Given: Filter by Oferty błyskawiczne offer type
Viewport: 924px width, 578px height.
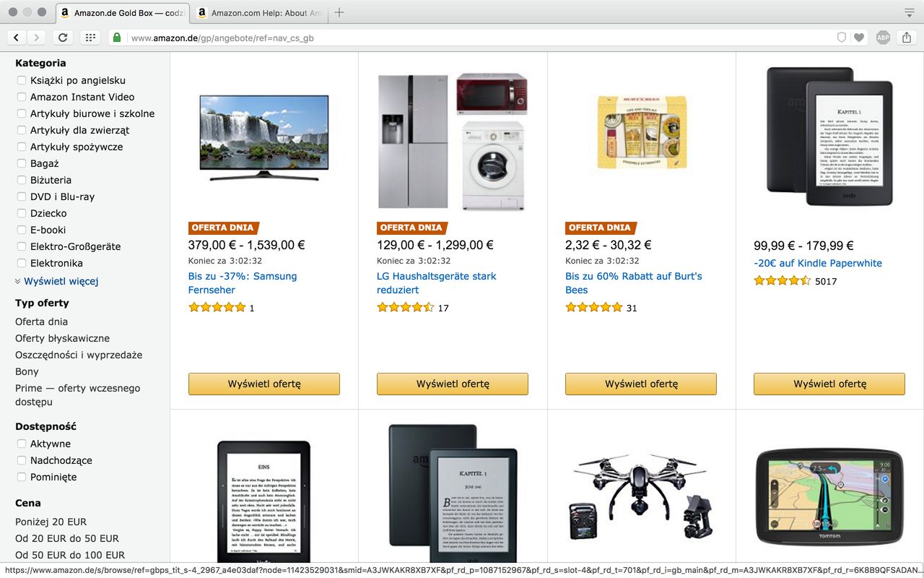Looking at the screenshot, I should coord(62,338).
